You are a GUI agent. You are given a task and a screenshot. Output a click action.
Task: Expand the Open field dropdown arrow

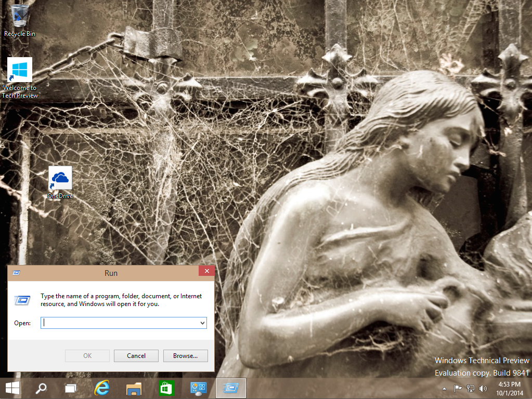(202, 323)
